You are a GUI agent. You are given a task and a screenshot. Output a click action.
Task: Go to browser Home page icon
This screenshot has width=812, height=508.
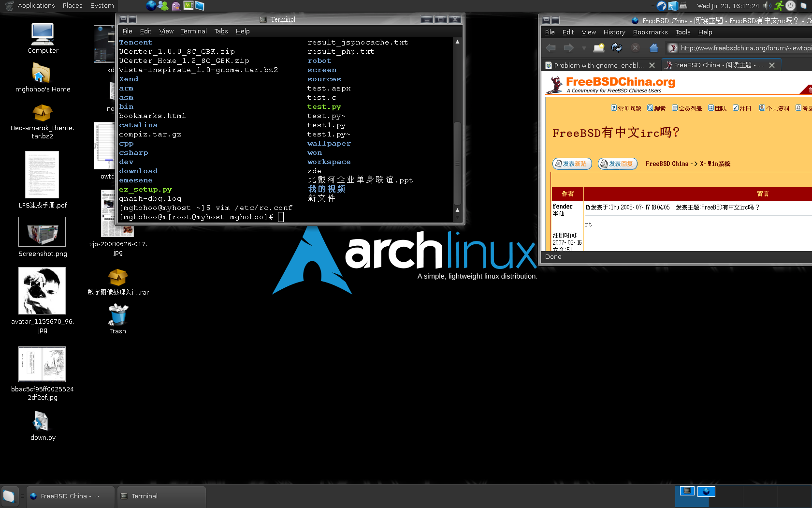pos(654,47)
